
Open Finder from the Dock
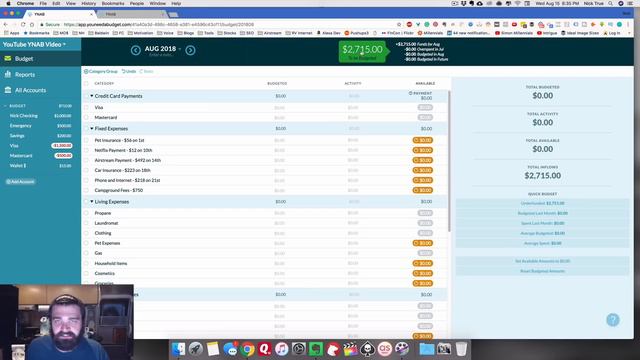coord(178,349)
